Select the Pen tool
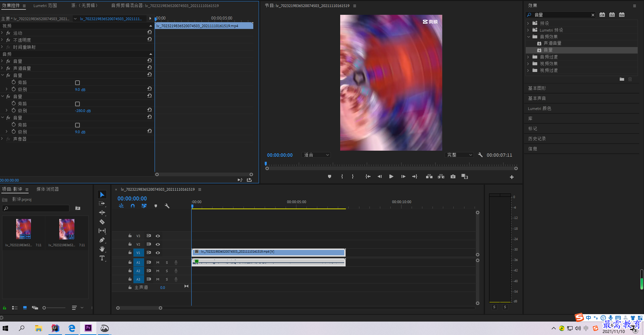 (102, 240)
